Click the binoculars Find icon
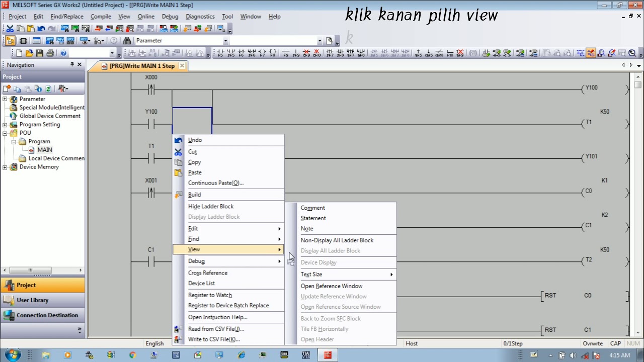 pyautogui.click(x=127, y=41)
